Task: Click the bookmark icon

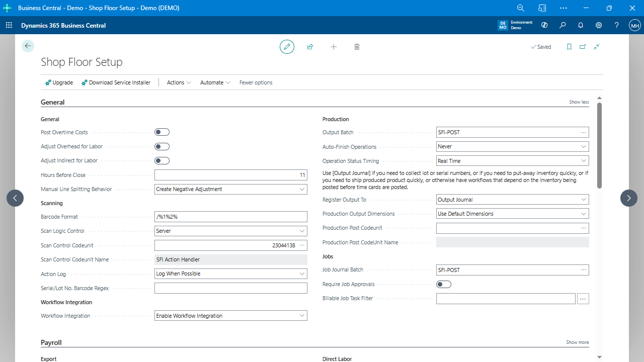Action: pyautogui.click(x=569, y=47)
